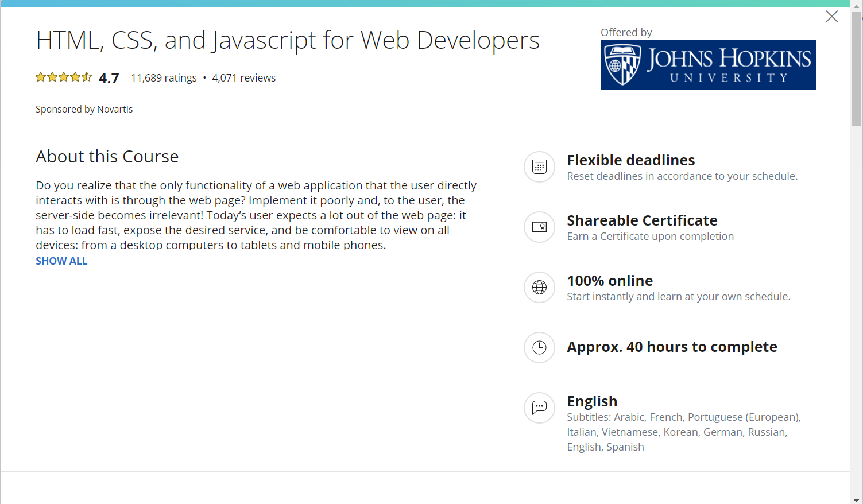Click the 11,689 ratings text
Viewport: 863px width, 504px height.
pos(164,78)
